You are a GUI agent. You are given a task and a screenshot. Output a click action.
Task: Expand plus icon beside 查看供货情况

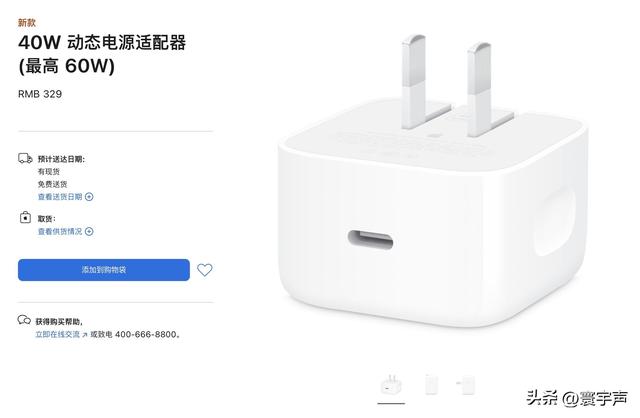[x=89, y=231]
